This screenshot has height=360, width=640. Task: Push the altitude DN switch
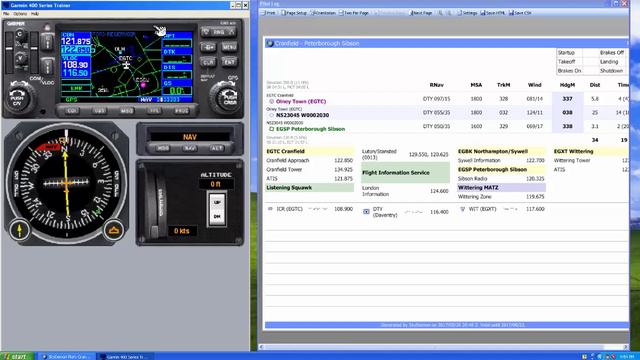point(217,217)
